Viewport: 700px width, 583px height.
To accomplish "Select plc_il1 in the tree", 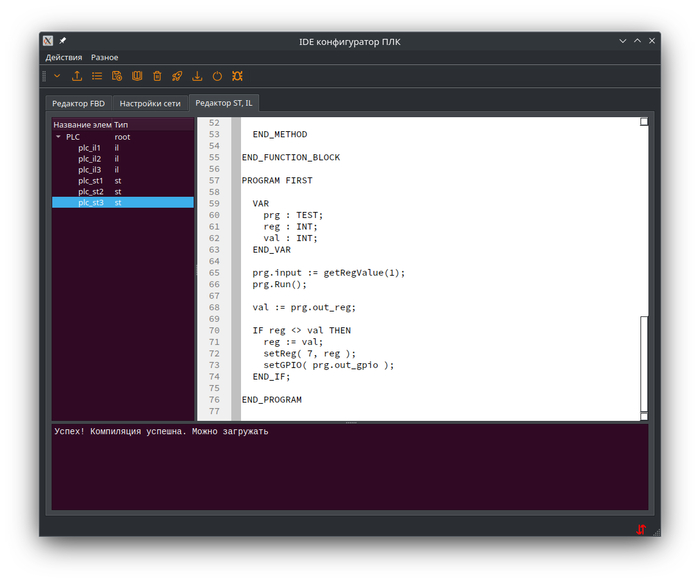I will (123, 148).
